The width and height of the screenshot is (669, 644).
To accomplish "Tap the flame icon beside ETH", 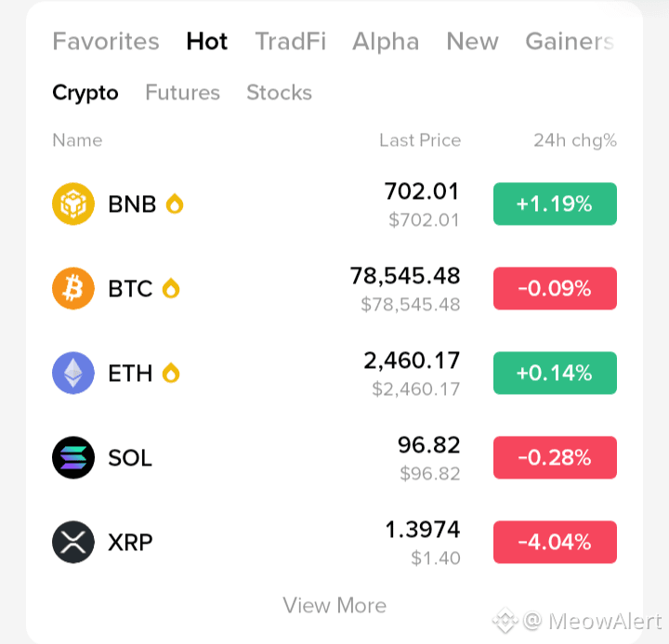I will [171, 373].
